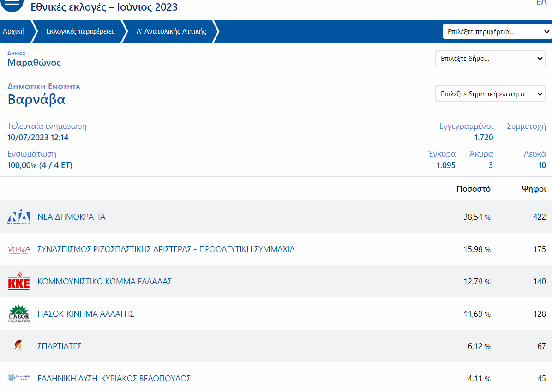Viewport: 552px width, 392px height.
Task: Go to Αρχική breadcrumb
Action: tap(14, 31)
